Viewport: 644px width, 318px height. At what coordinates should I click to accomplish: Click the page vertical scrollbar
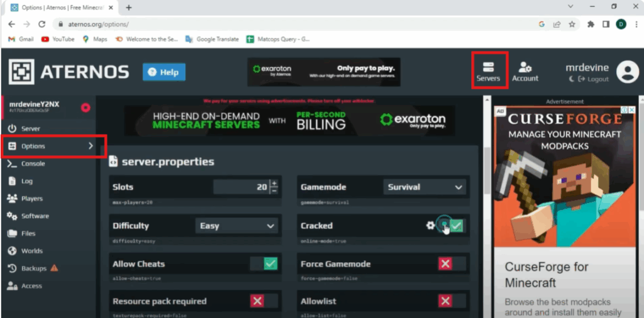point(487,170)
